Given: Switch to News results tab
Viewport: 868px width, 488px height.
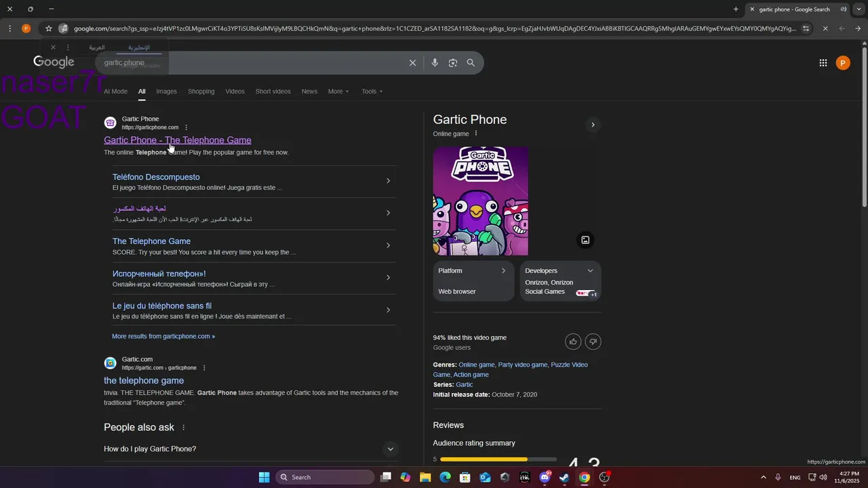Looking at the screenshot, I should coord(309,91).
